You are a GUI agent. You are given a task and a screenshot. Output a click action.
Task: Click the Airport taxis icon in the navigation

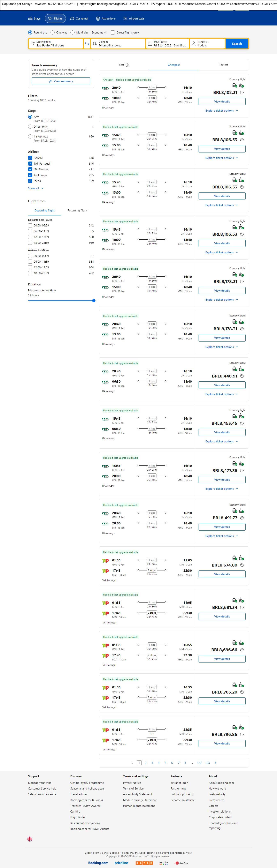[x=125, y=18]
